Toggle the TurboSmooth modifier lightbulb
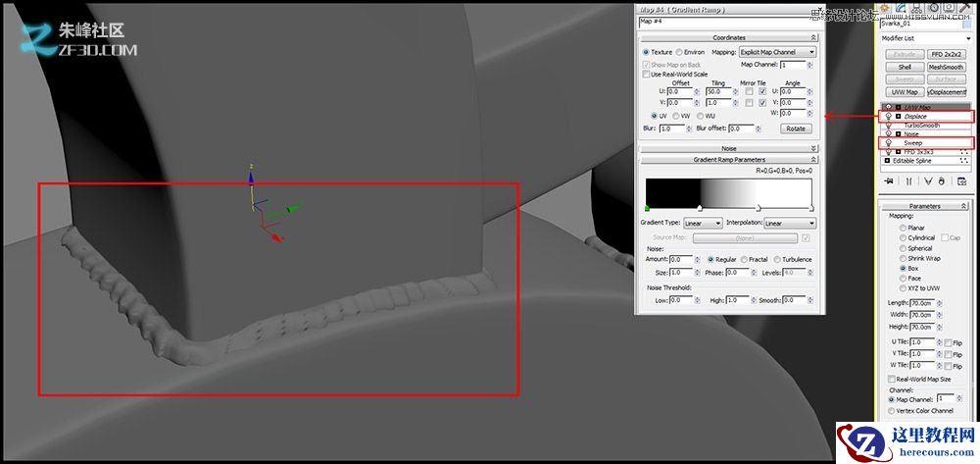Image resolution: width=980 pixels, height=464 pixels. (x=889, y=125)
